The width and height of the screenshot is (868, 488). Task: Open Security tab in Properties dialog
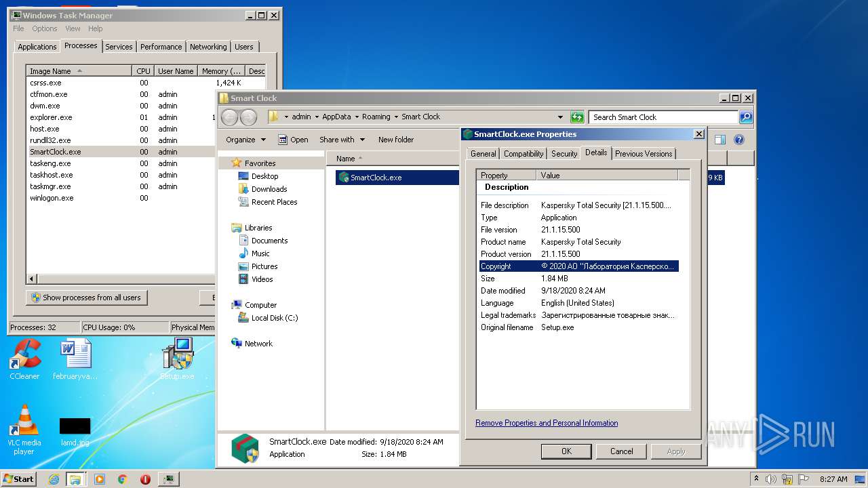564,154
